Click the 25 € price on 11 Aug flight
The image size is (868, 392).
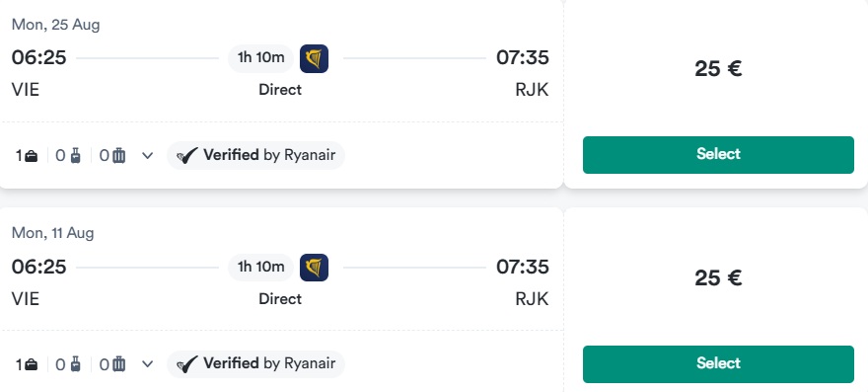point(718,277)
